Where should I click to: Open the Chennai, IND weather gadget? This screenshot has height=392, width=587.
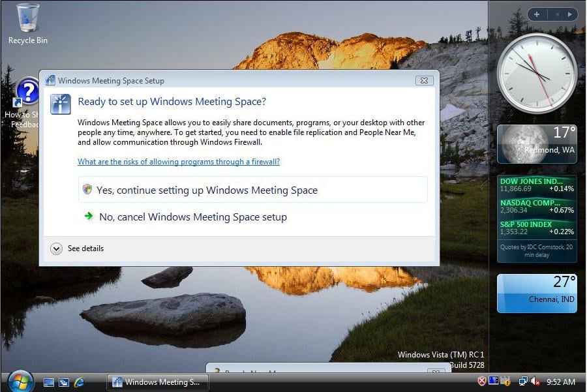tap(537, 293)
